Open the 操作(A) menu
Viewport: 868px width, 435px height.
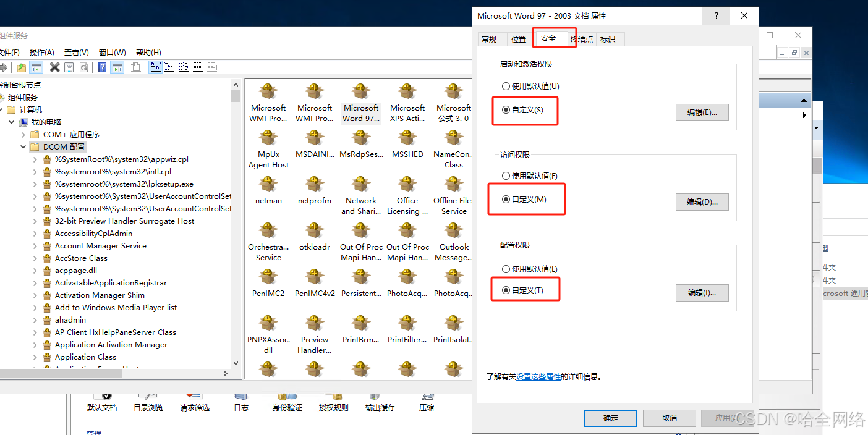point(42,52)
